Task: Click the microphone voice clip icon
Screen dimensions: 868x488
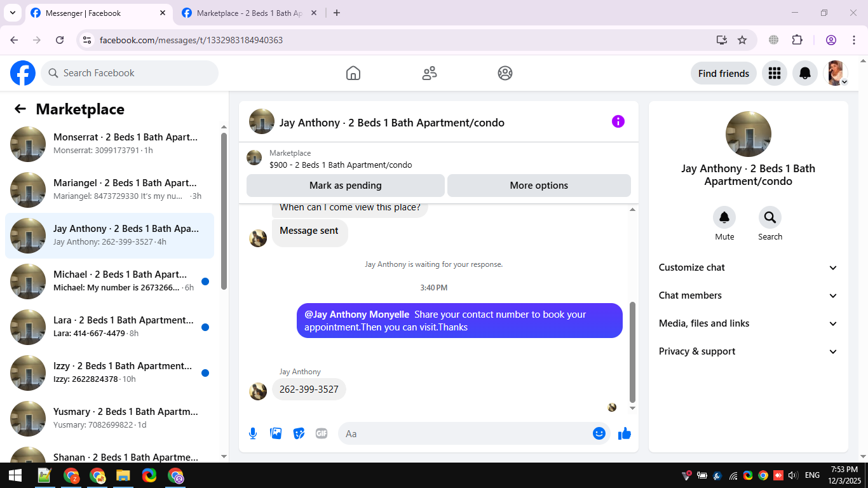Action: [253, 433]
